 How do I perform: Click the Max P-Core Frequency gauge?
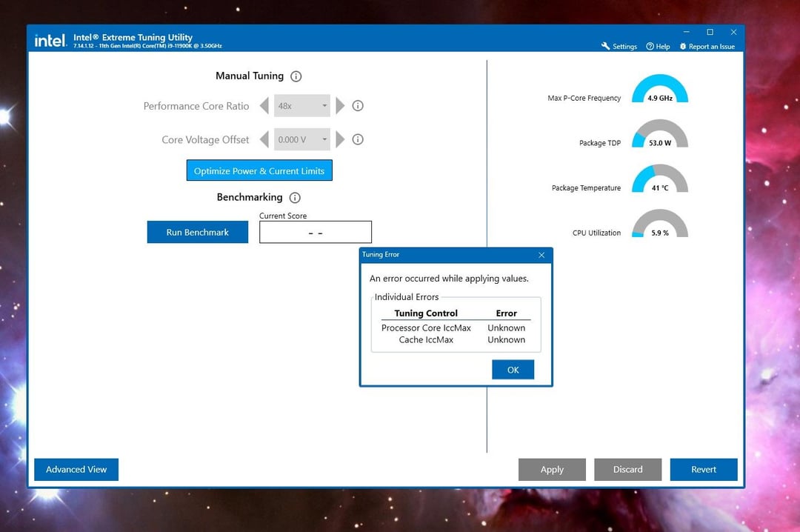pyautogui.click(x=660, y=89)
